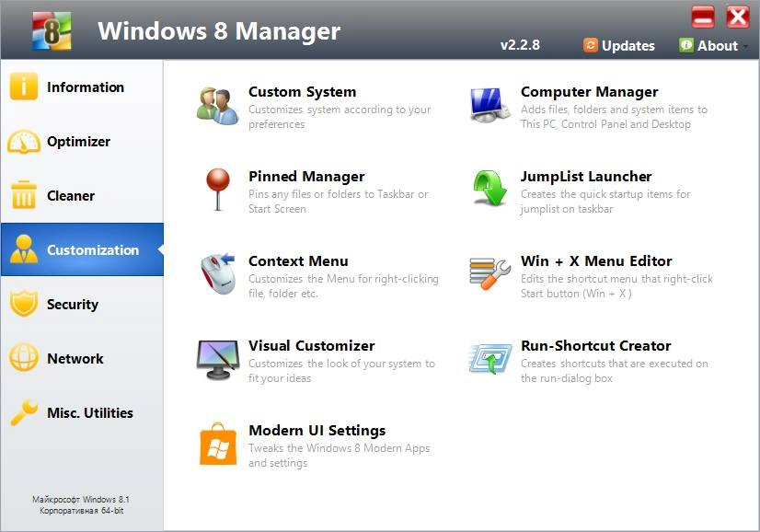Click the Cleaner trash can icon
This screenshot has height=532, width=760.
click(23, 195)
